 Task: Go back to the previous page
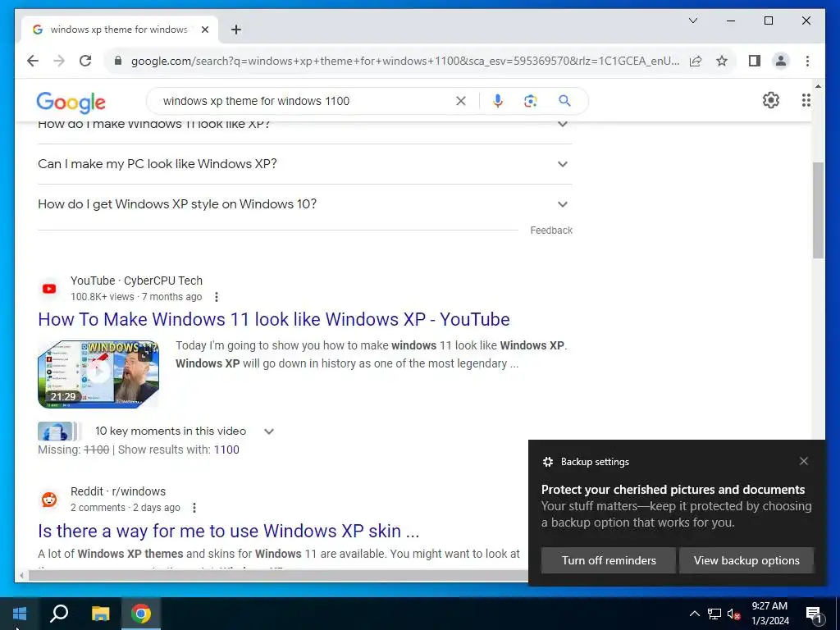click(x=33, y=61)
